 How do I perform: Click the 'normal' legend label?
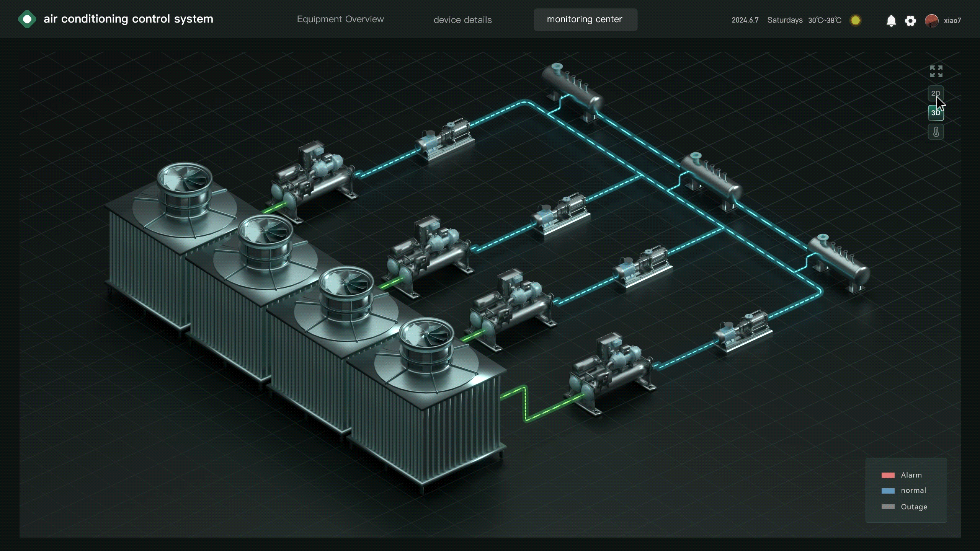(913, 491)
